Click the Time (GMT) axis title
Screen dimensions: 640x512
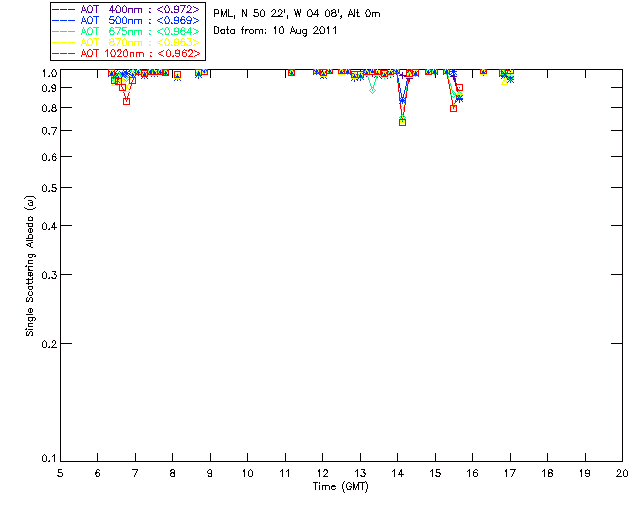click(340, 487)
